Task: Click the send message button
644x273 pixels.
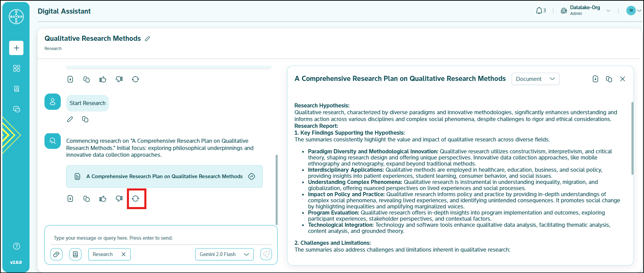Action: click(266, 254)
